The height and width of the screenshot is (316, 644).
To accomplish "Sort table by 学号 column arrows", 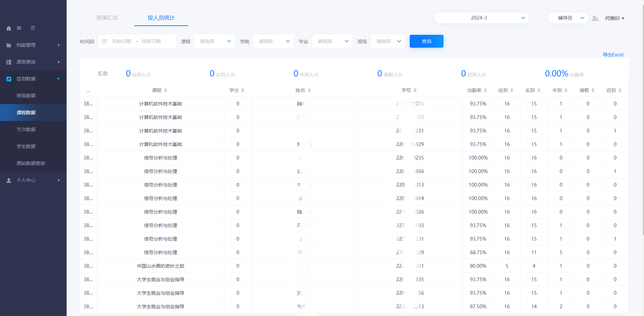I will (x=415, y=90).
